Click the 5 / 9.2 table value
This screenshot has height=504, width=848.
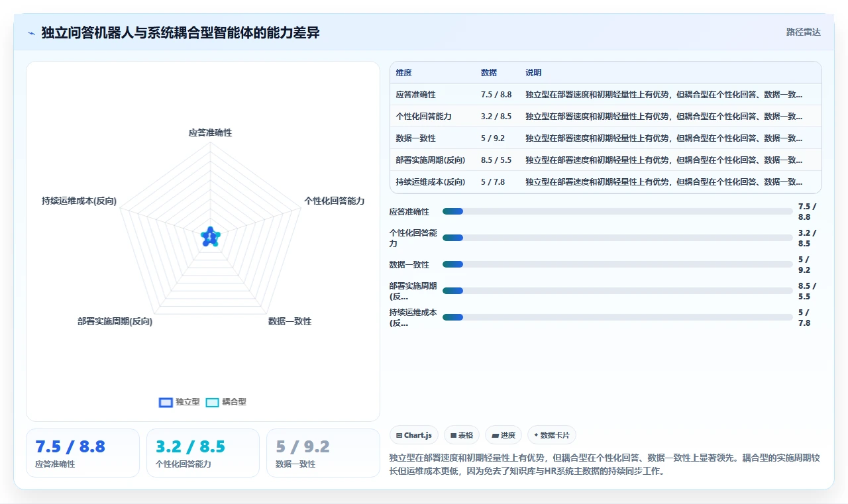tap(492, 138)
